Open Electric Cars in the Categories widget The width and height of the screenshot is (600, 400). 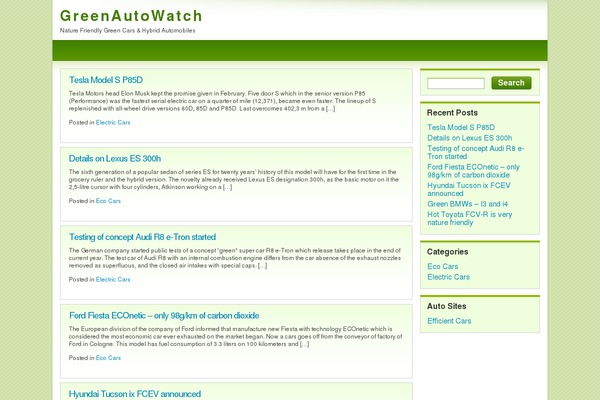click(448, 277)
